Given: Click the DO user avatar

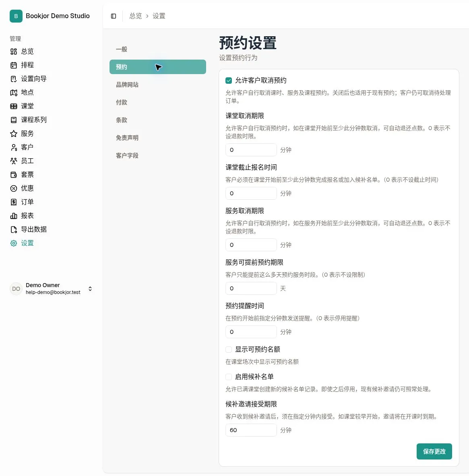Looking at the screenshot, I should (16, 289).
